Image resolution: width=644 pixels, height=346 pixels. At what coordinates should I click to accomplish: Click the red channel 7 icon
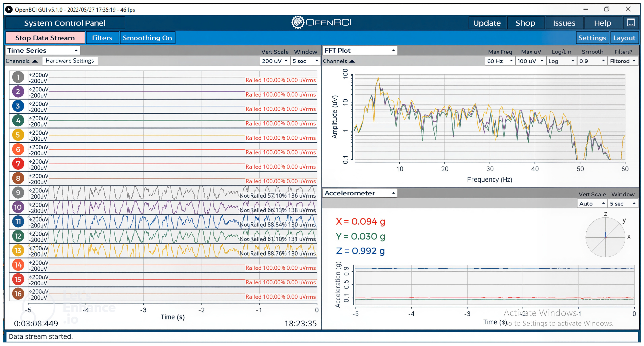point(18,164)
